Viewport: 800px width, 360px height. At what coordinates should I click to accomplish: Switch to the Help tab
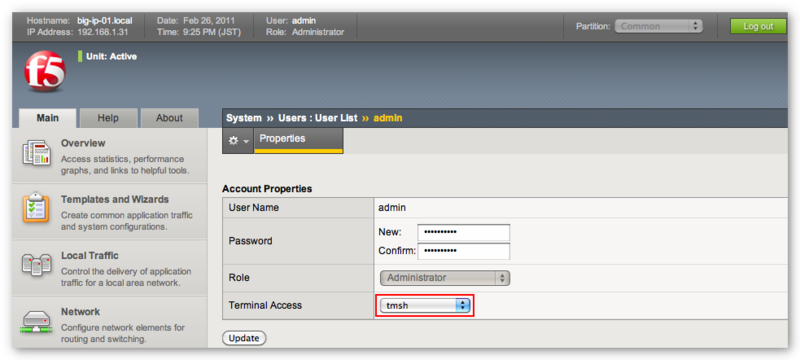[108, 118]
